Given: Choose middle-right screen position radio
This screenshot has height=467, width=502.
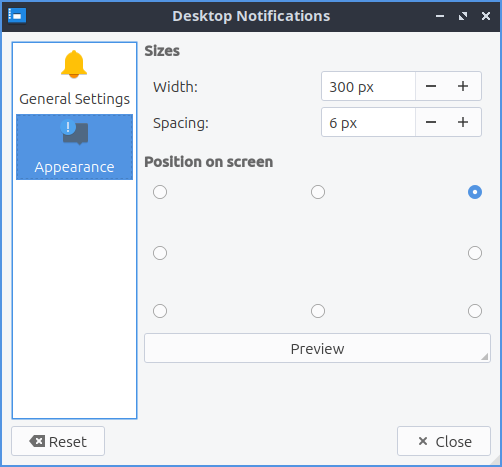Looking at the screenshot, I should click(475, 253).
